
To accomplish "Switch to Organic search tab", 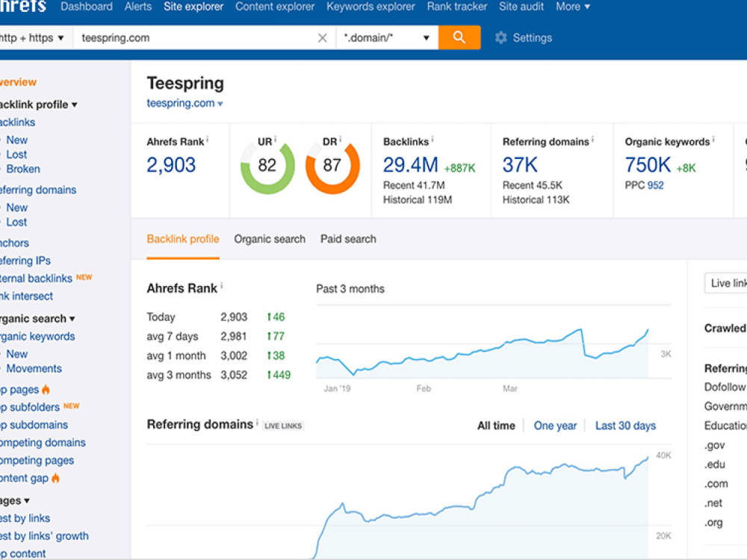I will click(x=270, y=239).
